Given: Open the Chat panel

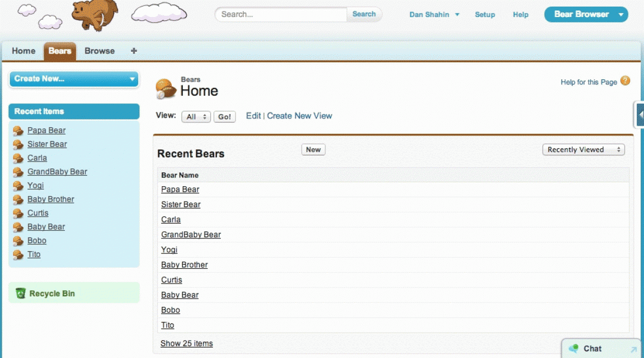Looking at the screenshot, I should (x=601, y=349).
